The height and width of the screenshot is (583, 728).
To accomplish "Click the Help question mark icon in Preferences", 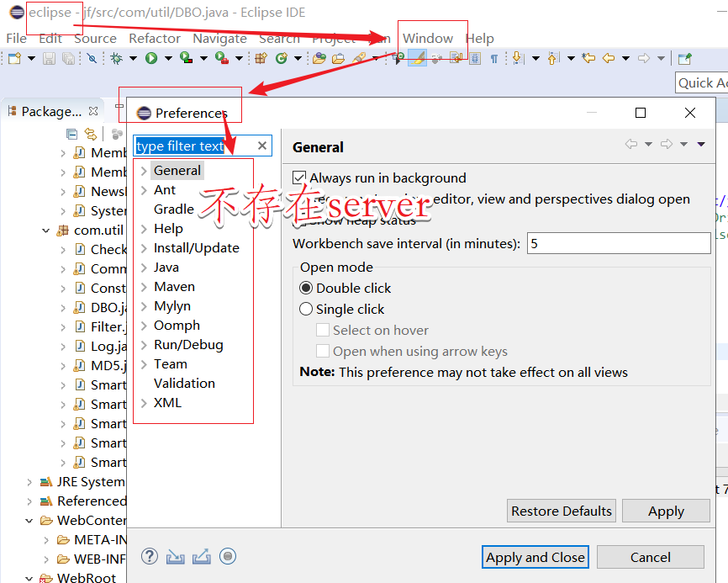I will tap(150, 556).
